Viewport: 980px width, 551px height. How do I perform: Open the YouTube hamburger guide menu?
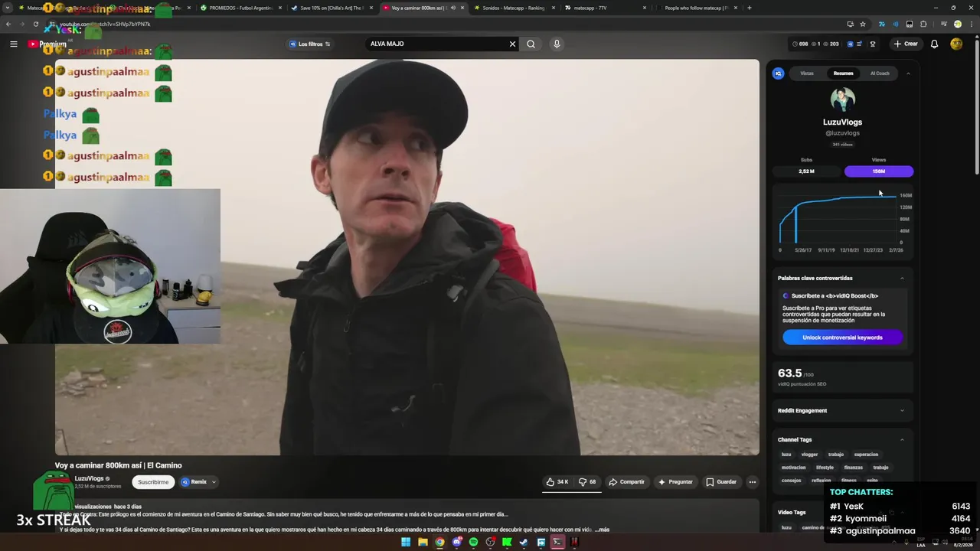(x=13, y=44)
